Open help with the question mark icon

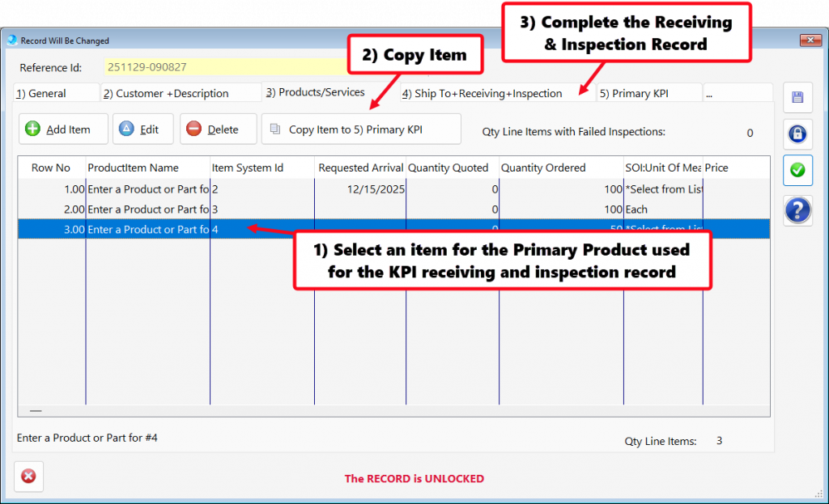tap(797, 210)
